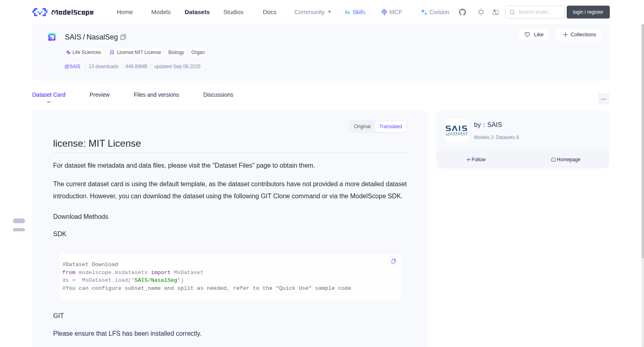
Task: Click the License:MIT License tag
Action: (x=135, y=52)
